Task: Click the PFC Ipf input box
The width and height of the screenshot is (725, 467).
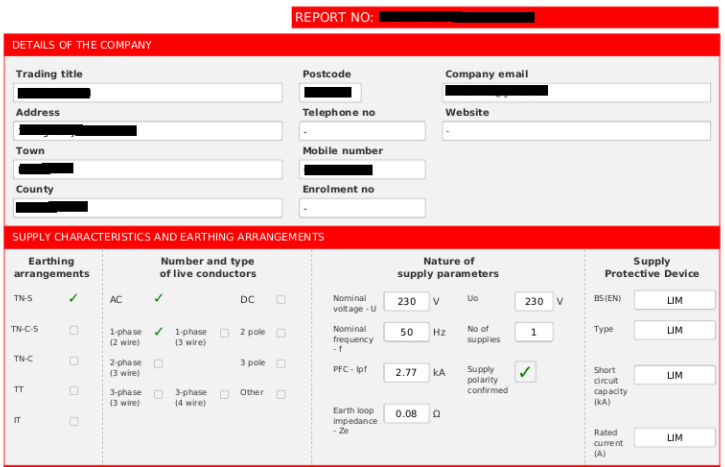Action: tap(405, 371)
